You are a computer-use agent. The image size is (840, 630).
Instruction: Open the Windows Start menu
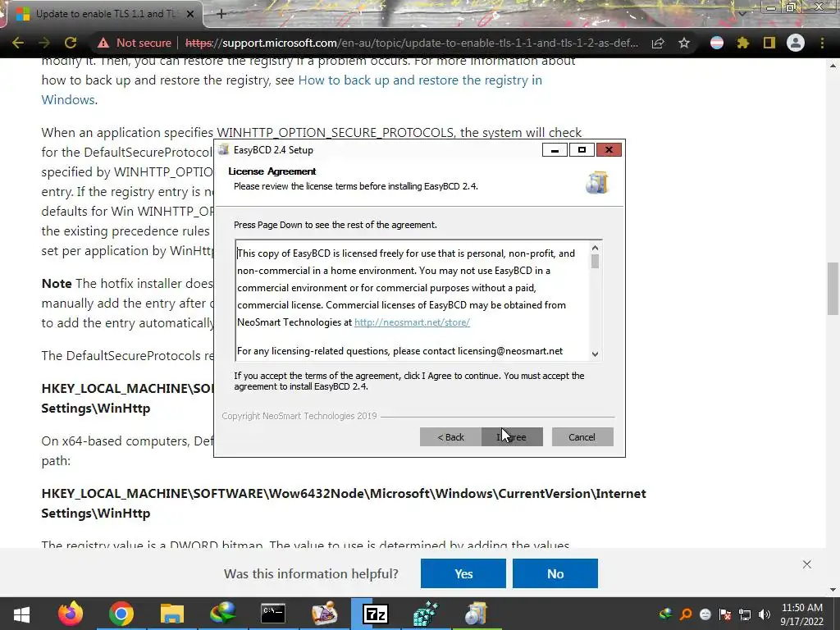tap(21, 614)
